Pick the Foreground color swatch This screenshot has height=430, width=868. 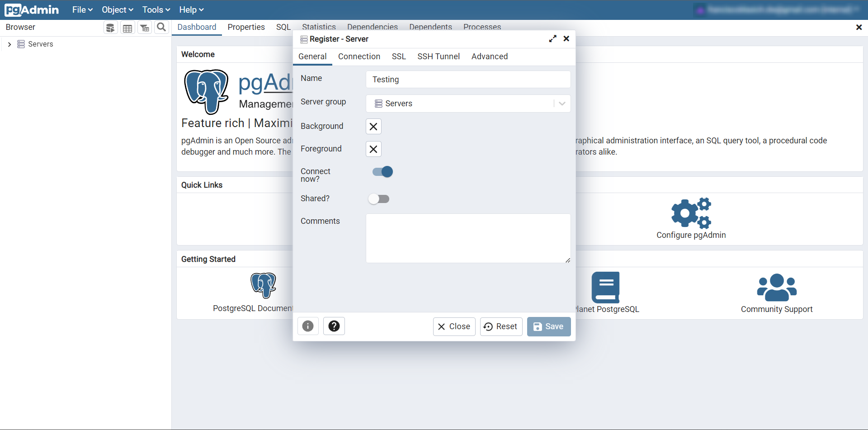tap(373, 149)
